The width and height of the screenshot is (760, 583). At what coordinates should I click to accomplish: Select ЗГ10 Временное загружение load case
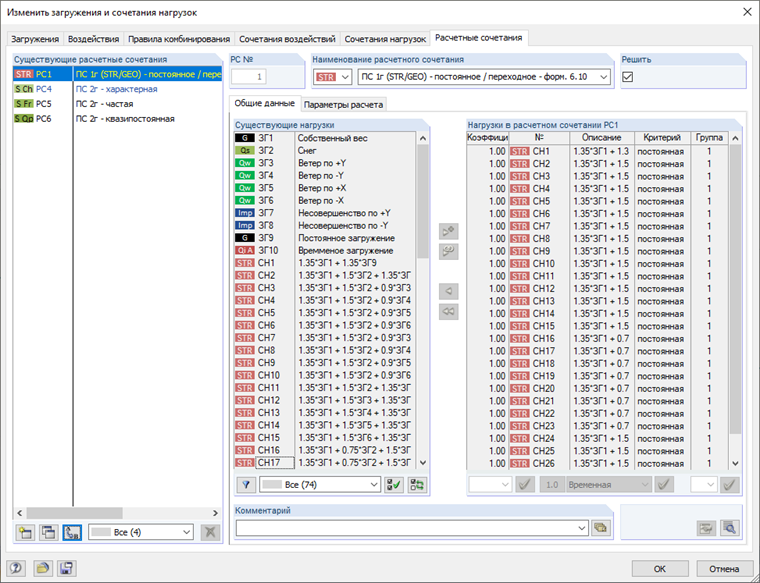point(325,251)
